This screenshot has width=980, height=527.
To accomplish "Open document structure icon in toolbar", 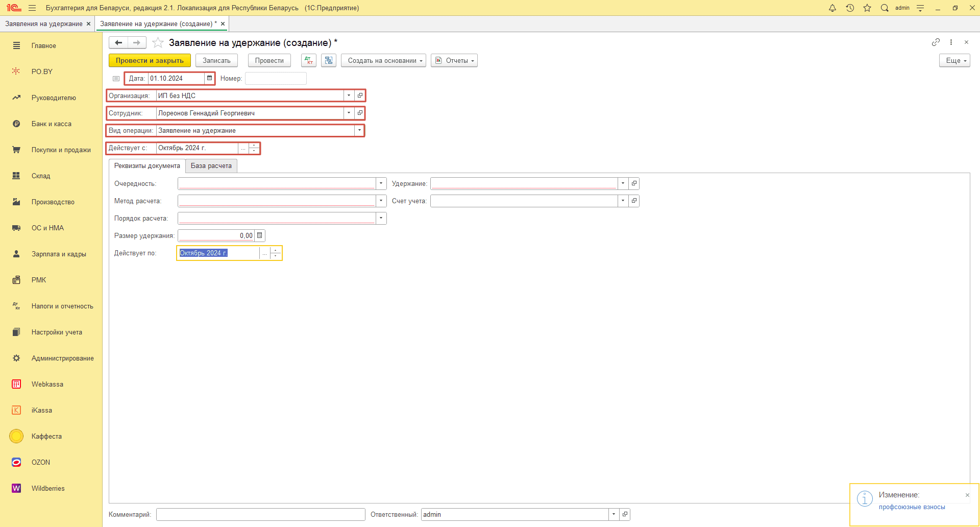I will coord(329,60).
